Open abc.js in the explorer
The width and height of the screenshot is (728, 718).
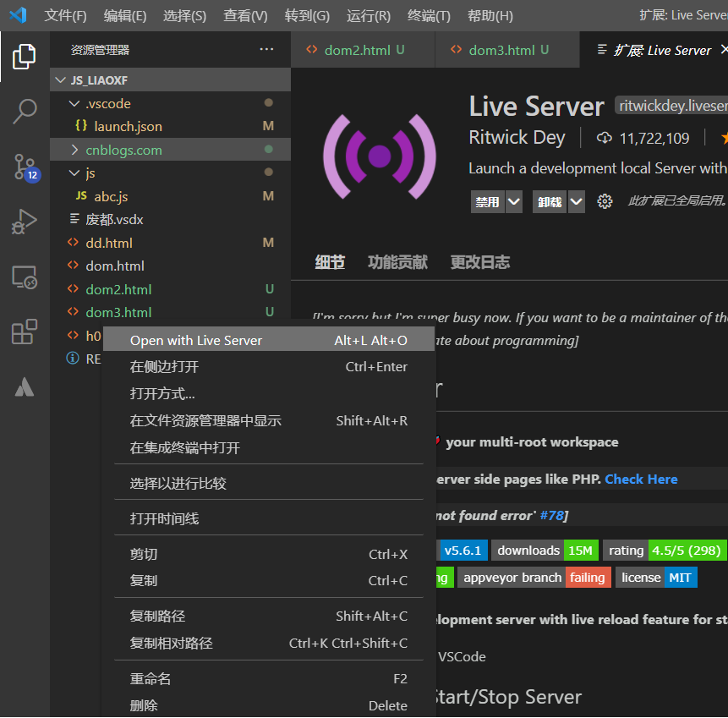click(171, 196)
